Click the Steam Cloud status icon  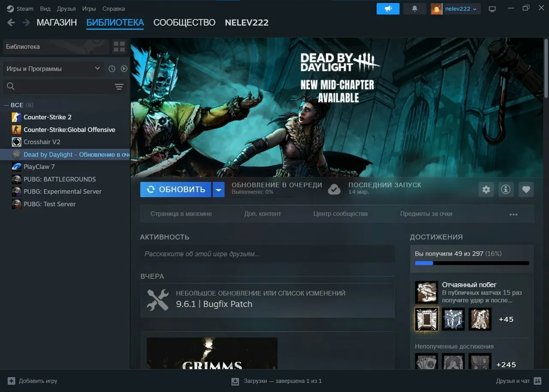point(334,189)
